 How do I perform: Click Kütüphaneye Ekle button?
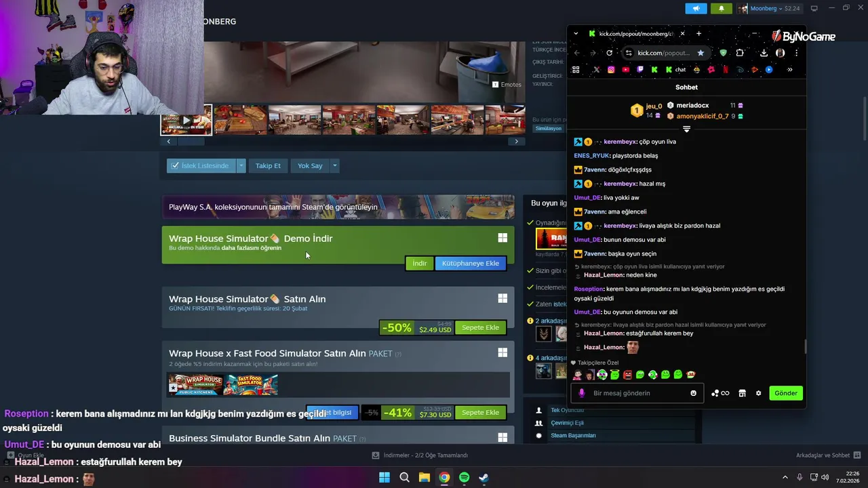[x=471, y=263]
